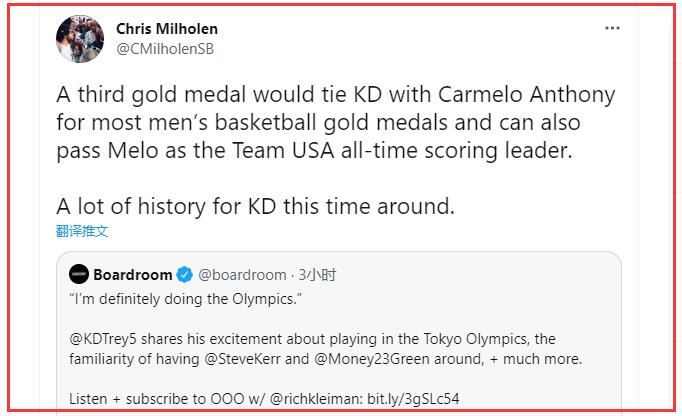Click the line "A lot of history for KD"
Image resolution: width=682 pixels, height=416 pixels.
(255, 206)
